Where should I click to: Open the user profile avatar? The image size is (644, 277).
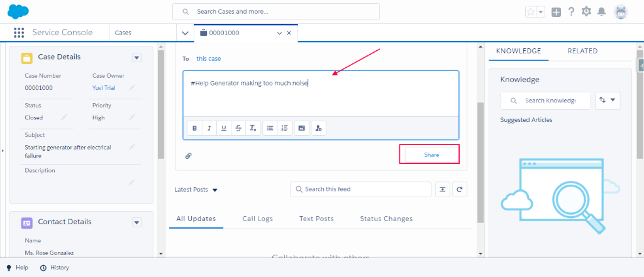[621, 12]
